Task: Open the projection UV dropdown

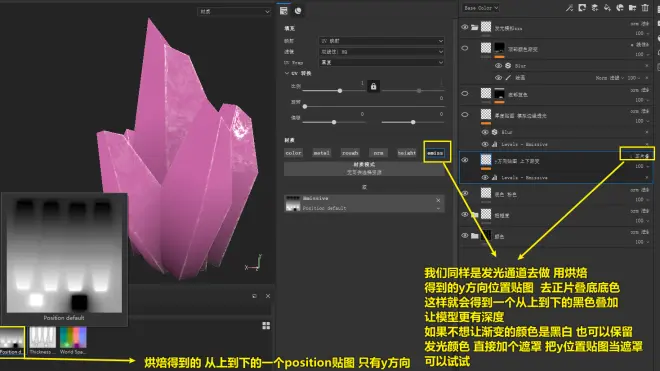Action: point(381,41)
